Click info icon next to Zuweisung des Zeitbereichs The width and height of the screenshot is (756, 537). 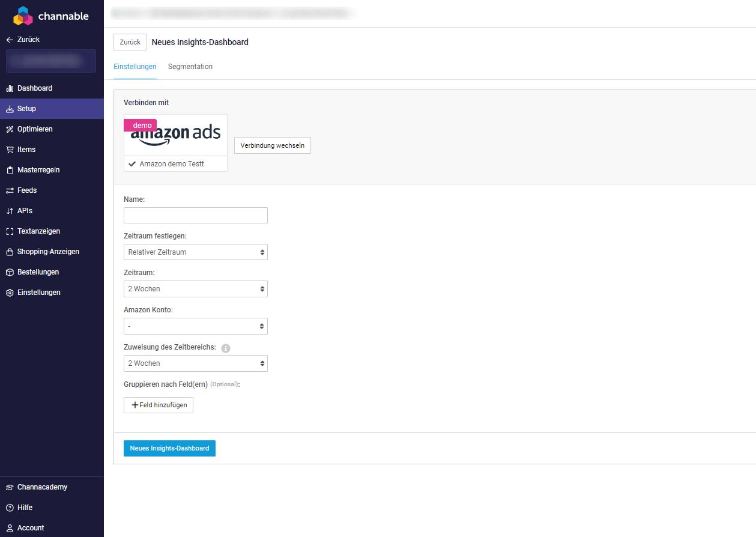(226, 348)
